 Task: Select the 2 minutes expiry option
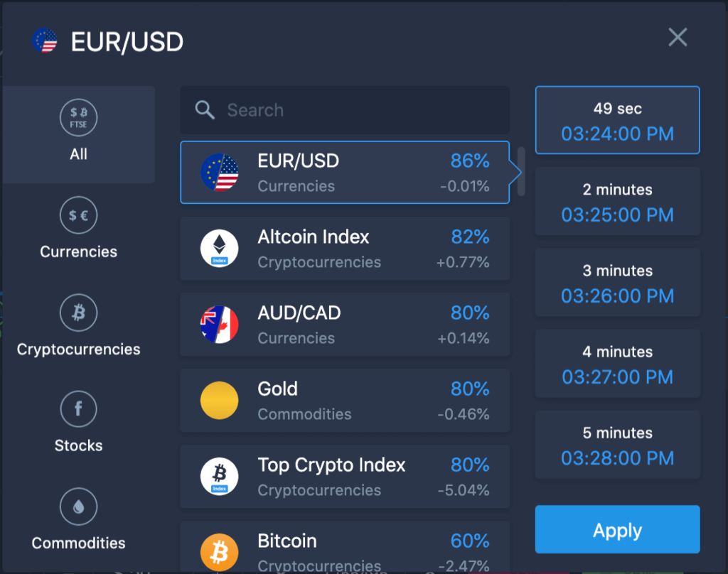click(x=617, y=201)
